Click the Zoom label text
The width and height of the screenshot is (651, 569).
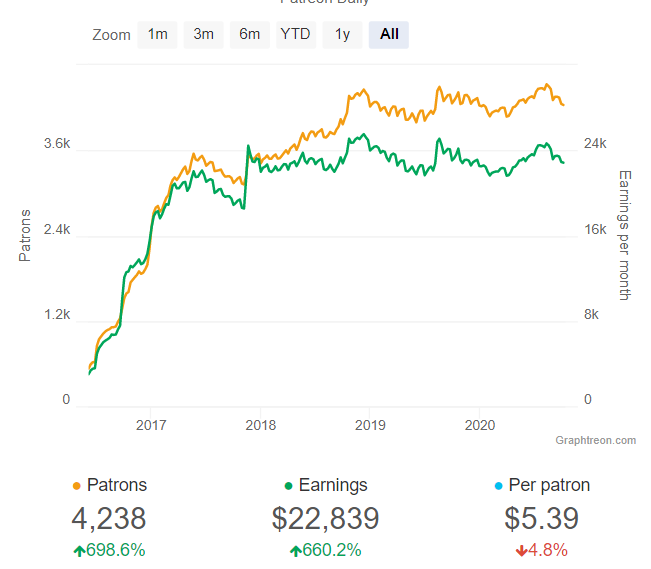pyautogui.click(x=111, y=35)
